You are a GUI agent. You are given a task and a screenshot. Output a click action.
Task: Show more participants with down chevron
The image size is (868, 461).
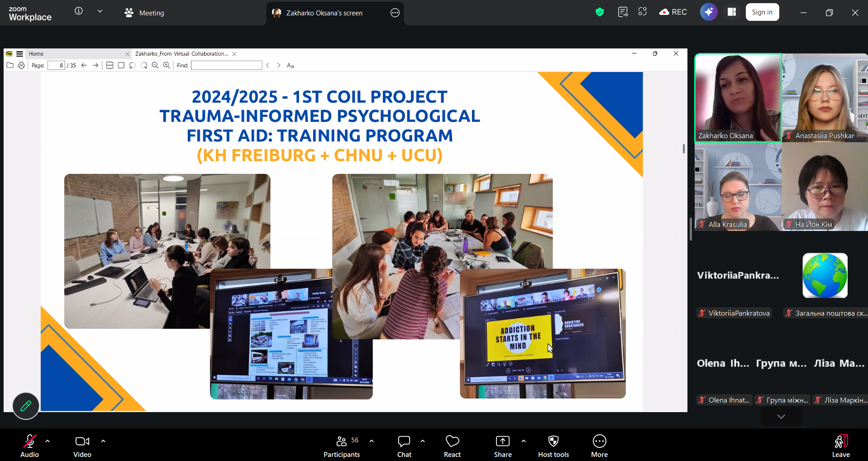click(781, 417)
